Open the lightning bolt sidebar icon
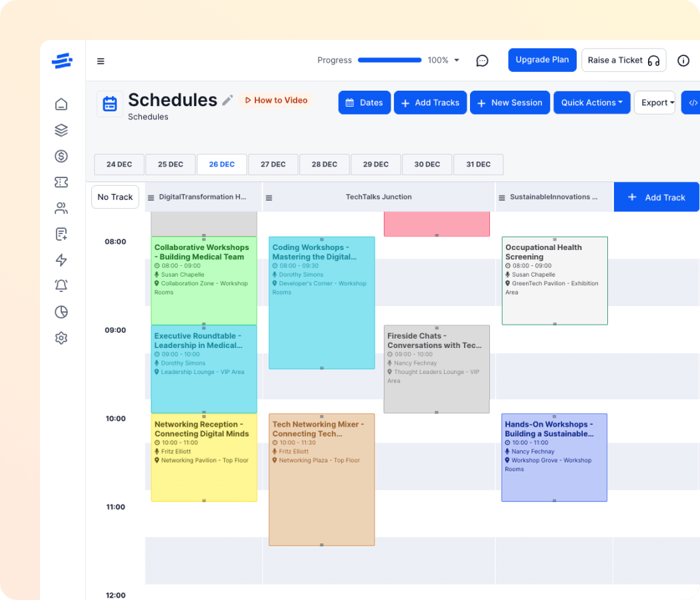 pyautogui.click(x=61, y=260)
